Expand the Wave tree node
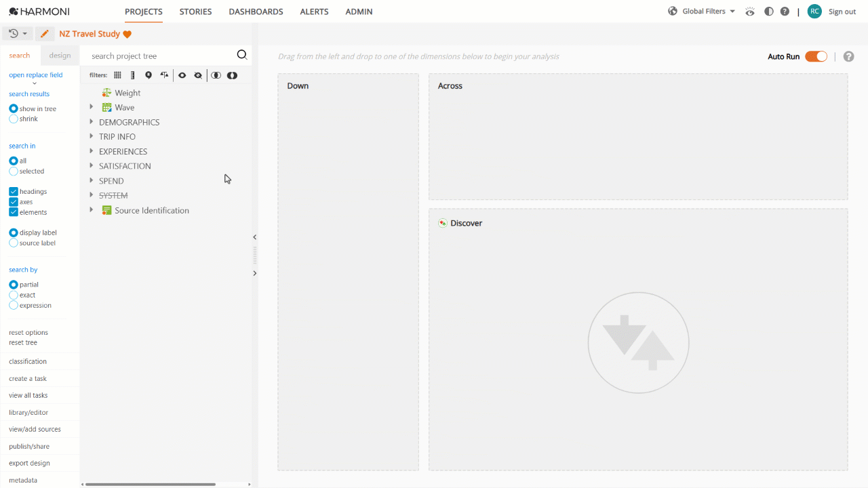The image size is (868, 488). pos(92,107)
